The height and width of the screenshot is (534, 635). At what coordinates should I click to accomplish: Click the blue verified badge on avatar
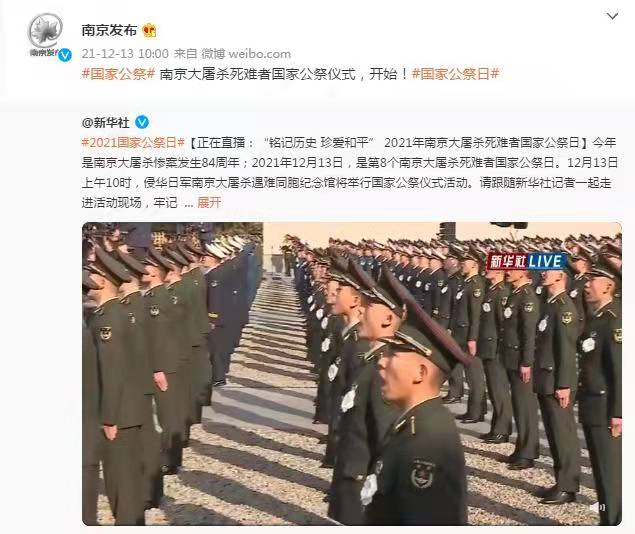65,55
